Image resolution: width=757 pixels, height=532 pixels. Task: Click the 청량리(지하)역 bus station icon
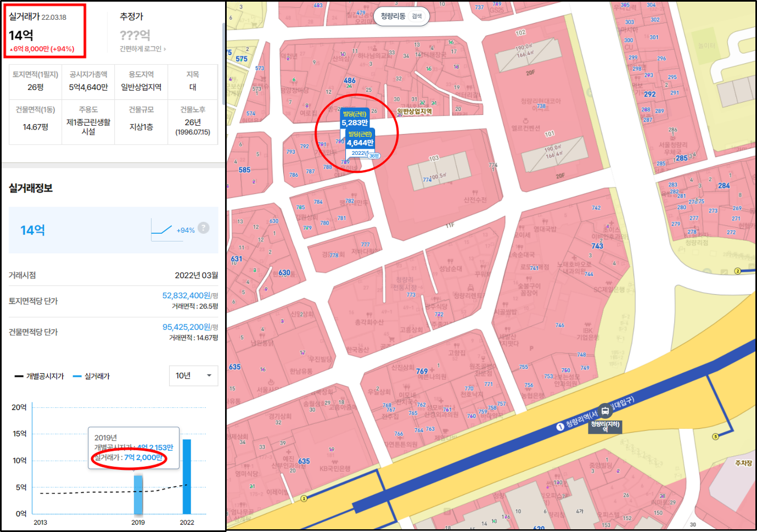pyautogui.click(x=605, y=411)
